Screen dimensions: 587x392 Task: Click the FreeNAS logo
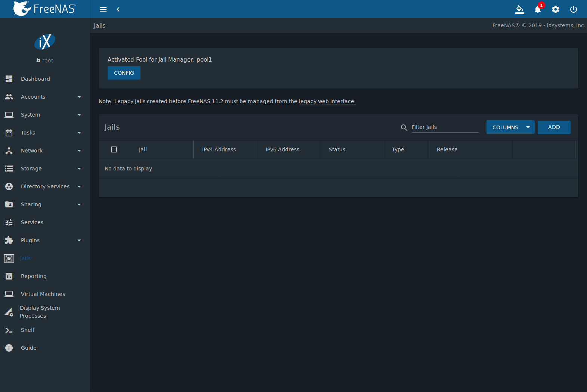[x=44, y=9]
